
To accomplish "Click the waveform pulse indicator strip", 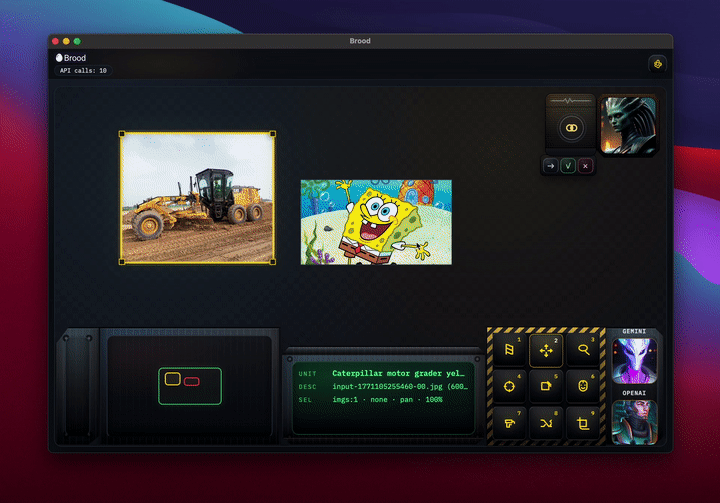I will [x=570, y=101].
